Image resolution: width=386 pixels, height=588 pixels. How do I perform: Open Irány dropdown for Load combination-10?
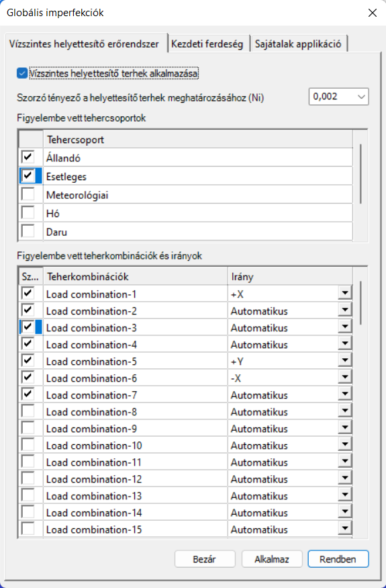345,445
